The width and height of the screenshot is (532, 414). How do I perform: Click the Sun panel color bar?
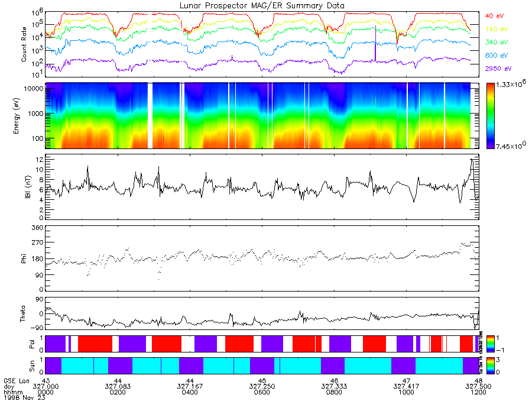pyautogui.click(x=490, y=366)
